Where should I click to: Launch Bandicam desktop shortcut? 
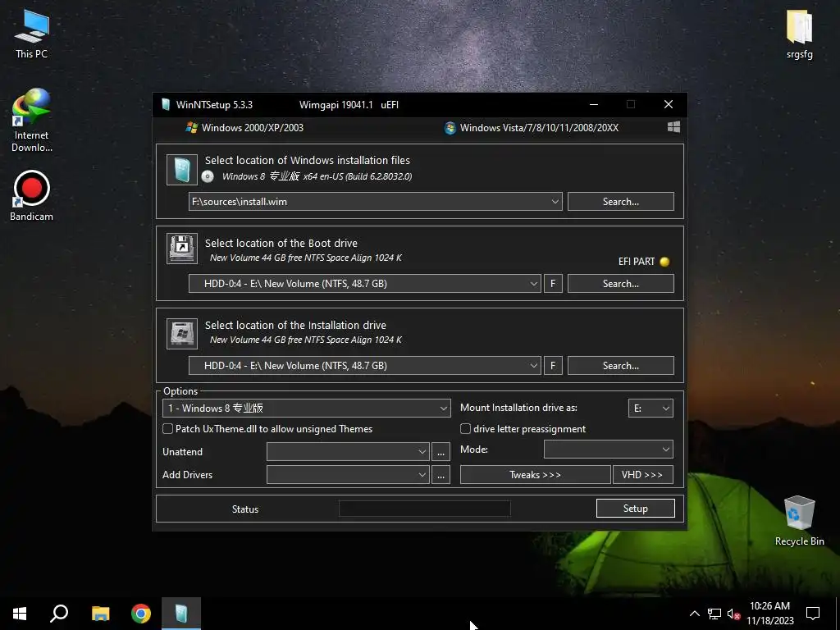point(32,195)
